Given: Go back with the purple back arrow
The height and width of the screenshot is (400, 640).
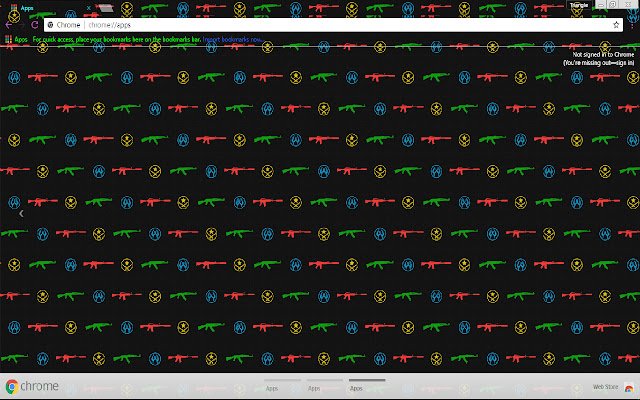Looking at the screenshot, I should coord(8,25).
